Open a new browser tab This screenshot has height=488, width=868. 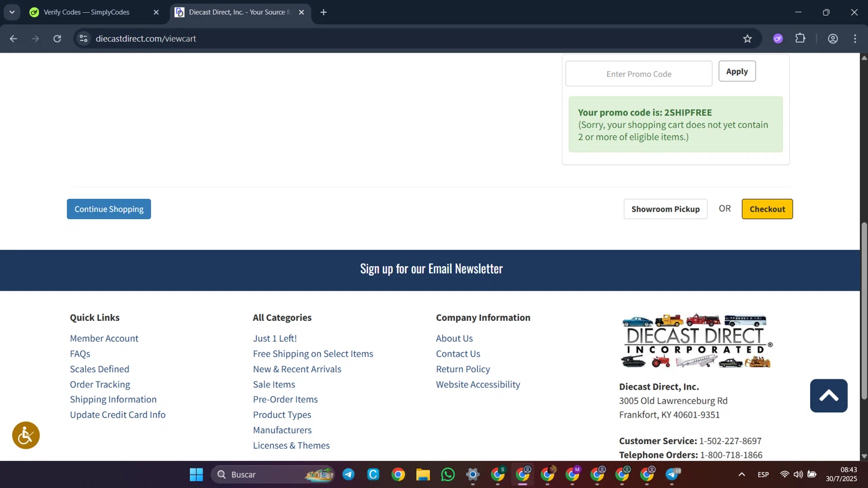point(323,12)
